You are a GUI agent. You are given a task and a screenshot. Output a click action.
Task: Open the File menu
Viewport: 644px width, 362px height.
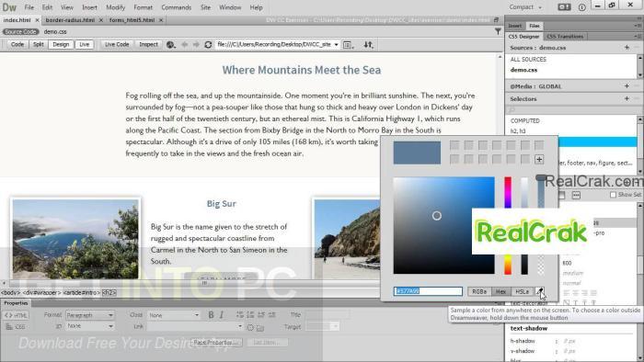pos(29,7)
